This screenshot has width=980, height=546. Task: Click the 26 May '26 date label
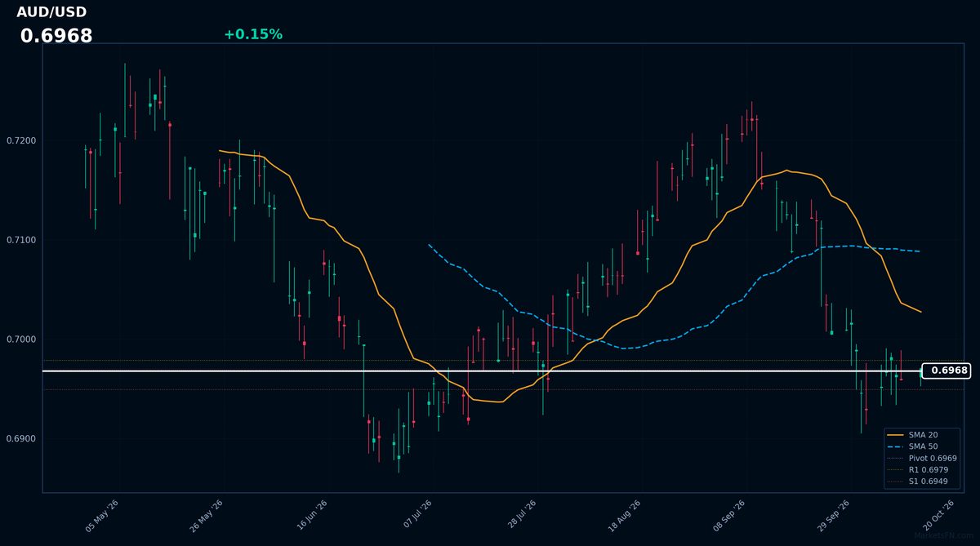point(207,516)
